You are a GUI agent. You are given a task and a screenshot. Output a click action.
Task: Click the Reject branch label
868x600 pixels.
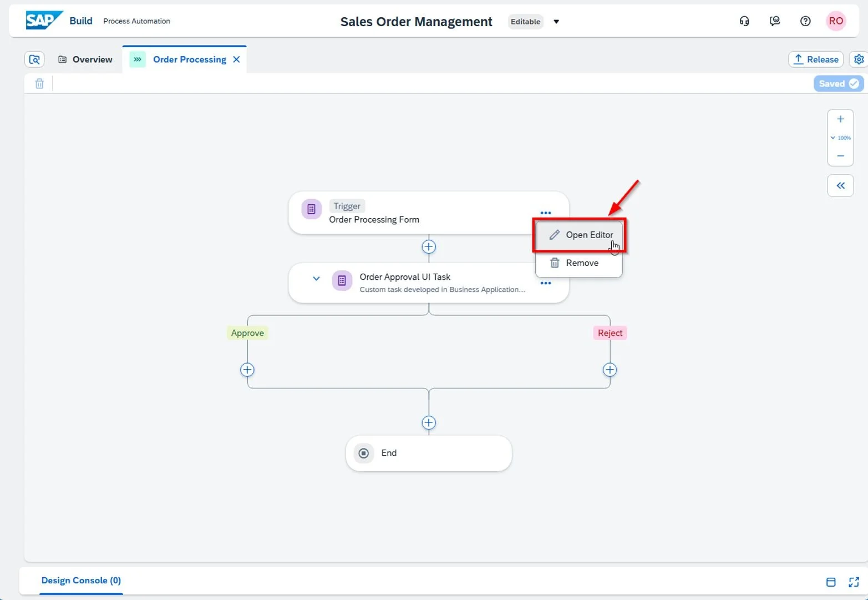tap(610, 333)
